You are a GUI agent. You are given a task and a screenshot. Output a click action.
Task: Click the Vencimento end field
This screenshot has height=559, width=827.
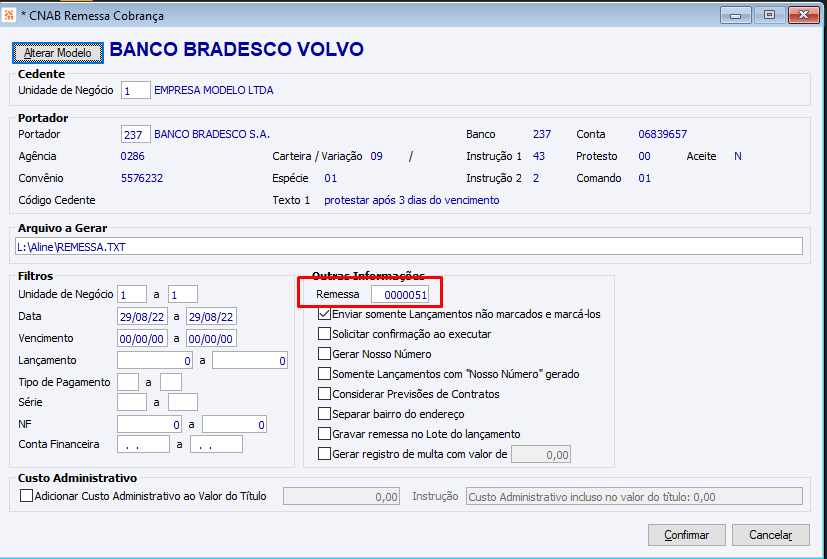211,339
